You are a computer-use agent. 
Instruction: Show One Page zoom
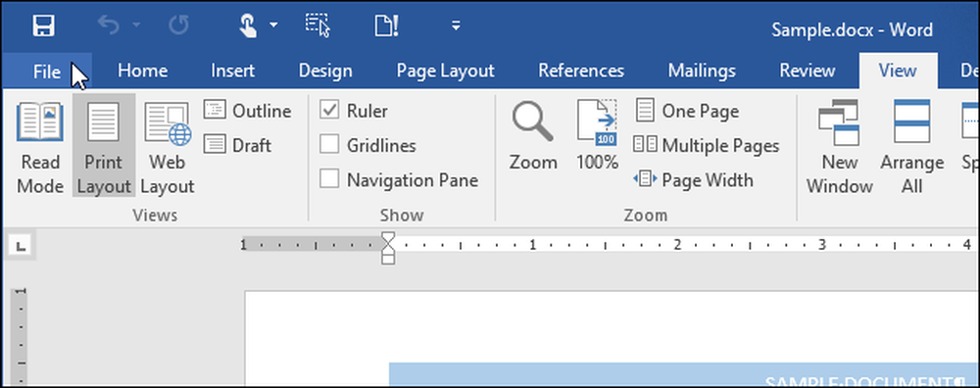click(x=688, y=112)
